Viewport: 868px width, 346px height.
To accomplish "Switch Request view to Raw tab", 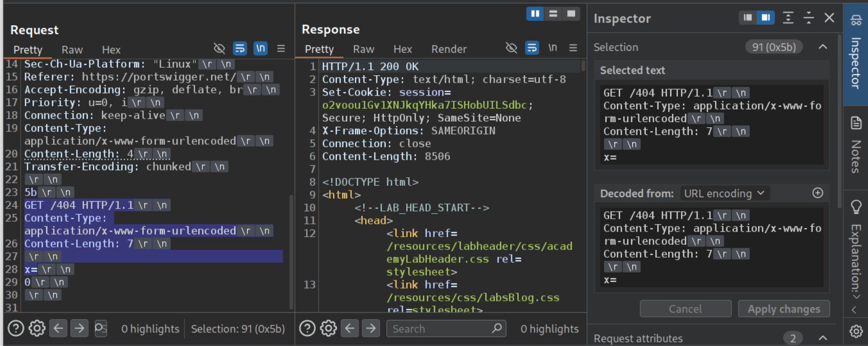I will point(72,50).
